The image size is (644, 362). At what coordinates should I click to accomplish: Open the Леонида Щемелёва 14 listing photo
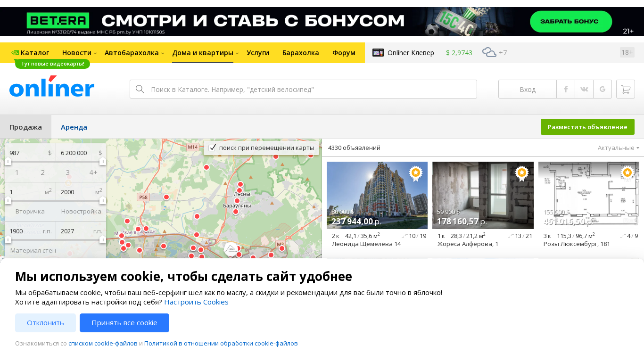click(377, 195)
